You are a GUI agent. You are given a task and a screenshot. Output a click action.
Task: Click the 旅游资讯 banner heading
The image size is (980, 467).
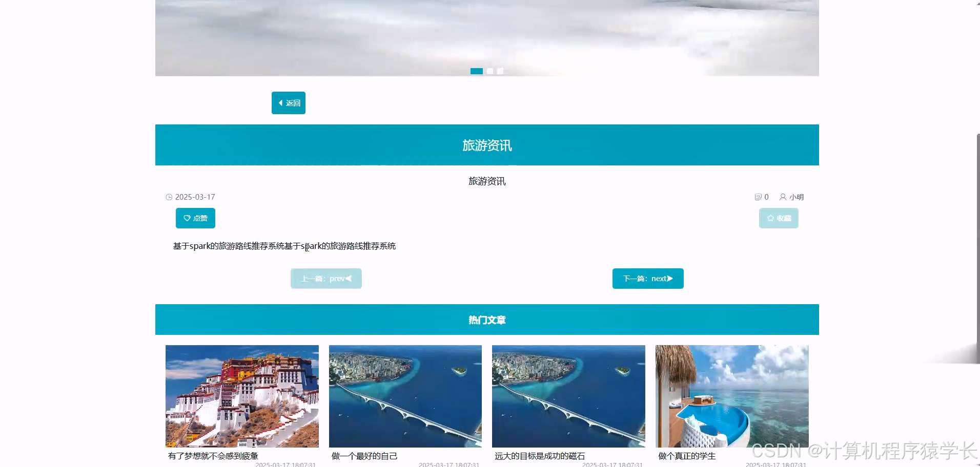(487, 145)
